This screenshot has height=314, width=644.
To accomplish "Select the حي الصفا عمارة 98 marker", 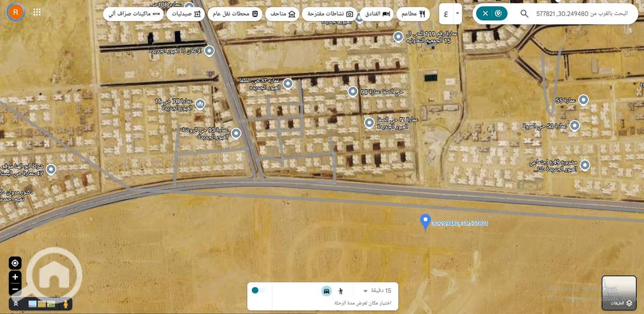I will click(x=353, y=92).
